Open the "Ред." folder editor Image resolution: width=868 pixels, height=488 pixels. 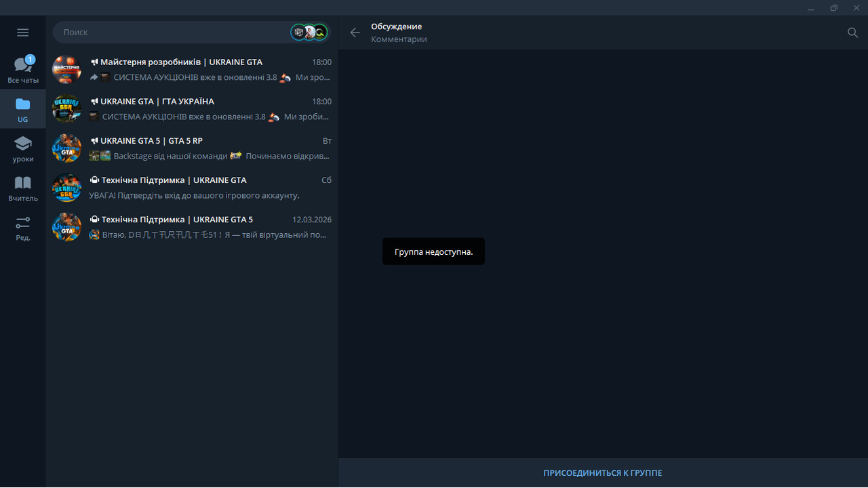(x=23, y=228)
